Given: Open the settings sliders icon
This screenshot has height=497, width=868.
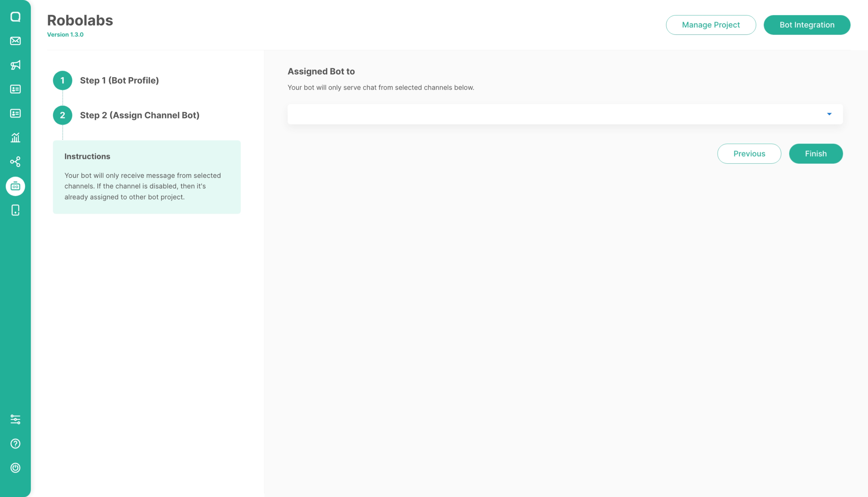Looking at the screenshot, I should (x=15, y=419).
